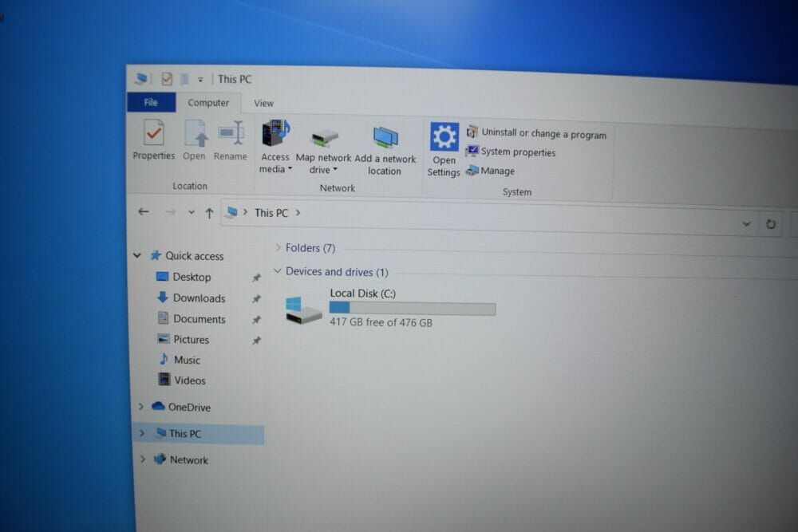Open Customize Quick Access Toolbar dropdown
798x532 pixels.
point(200,79)
